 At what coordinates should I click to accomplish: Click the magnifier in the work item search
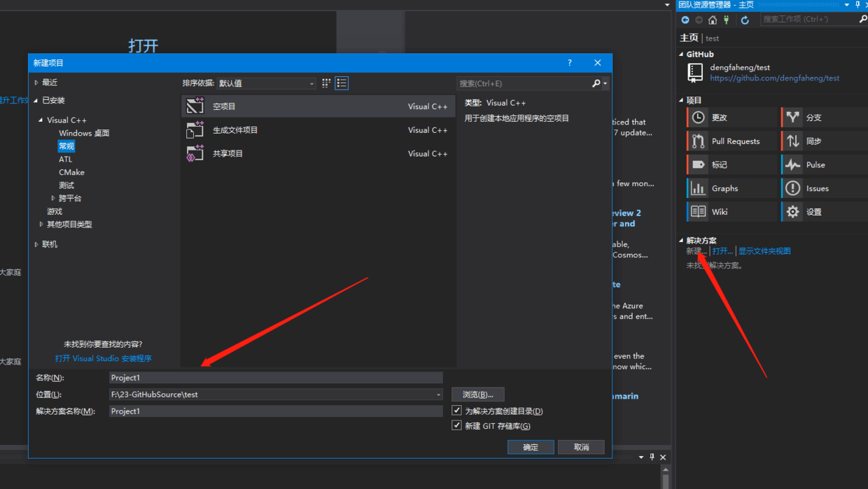click(862, 20)
